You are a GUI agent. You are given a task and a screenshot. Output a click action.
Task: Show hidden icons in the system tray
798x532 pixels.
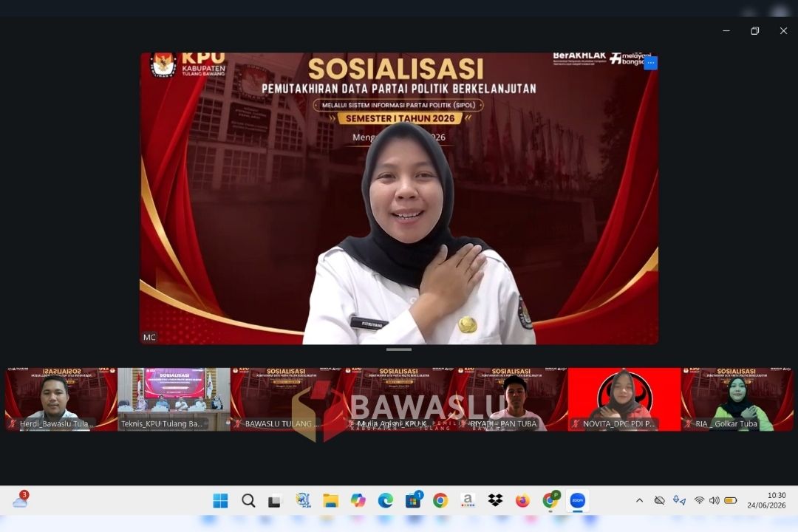click(x=639, y=500)
